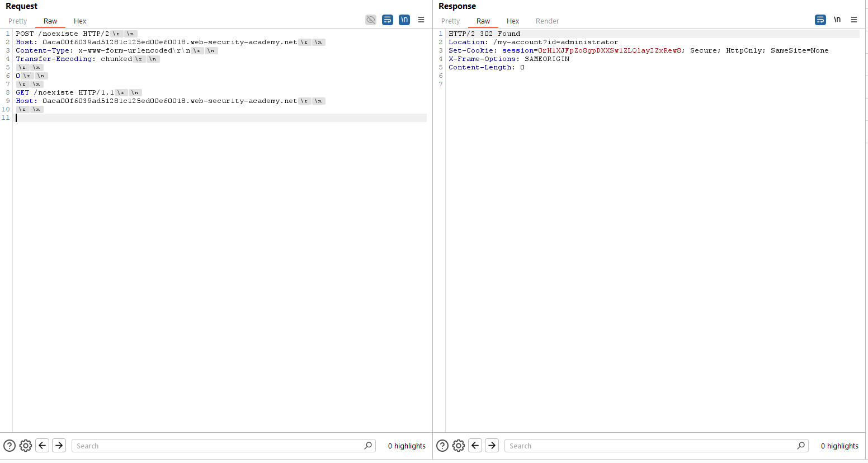The height and width of the screenshot is (463, 868).
Task: Go to next match in Request search
Action: point(59,446)
